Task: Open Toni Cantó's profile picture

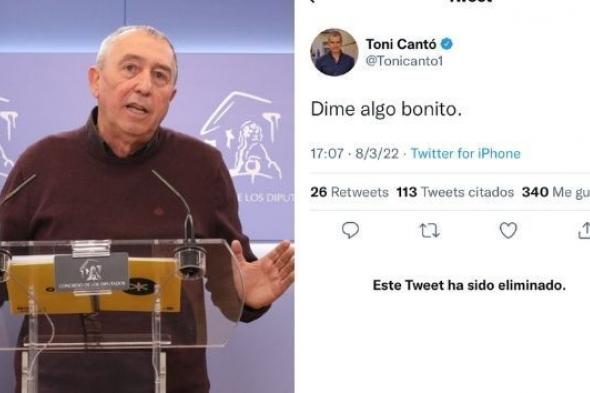Action: [334, 52]
